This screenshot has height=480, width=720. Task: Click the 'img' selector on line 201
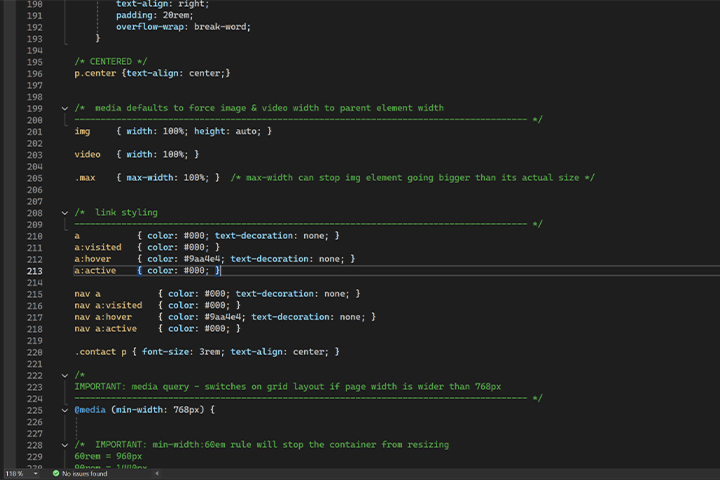click(x=82, y=131)
